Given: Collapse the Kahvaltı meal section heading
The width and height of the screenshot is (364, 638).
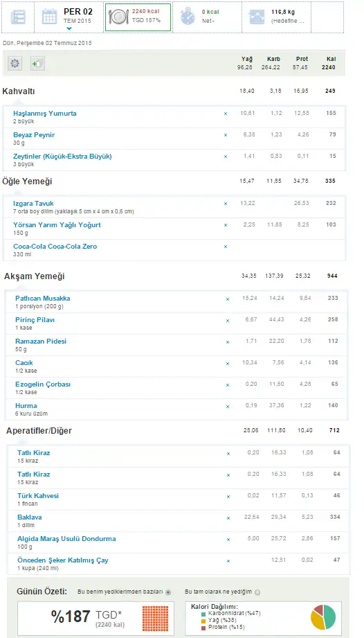Looking at the screenshot, I should [x=19, y=91].
